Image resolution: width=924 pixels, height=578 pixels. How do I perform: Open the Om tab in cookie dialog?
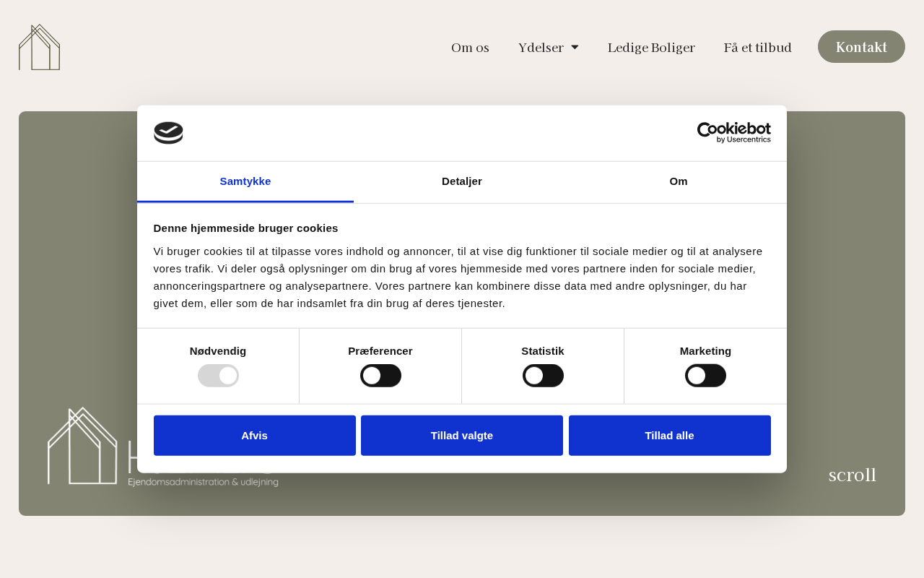pyautogui.click(x=679, y=181)
